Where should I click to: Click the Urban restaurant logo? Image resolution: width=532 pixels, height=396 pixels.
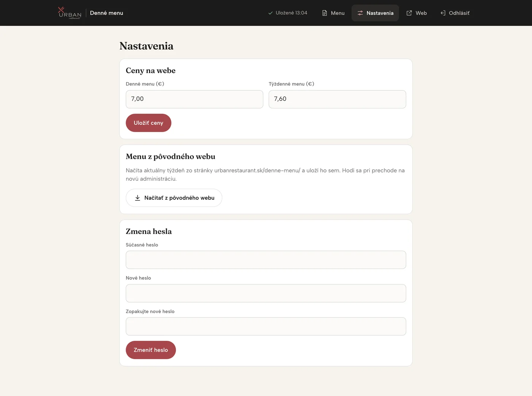[70, 13]
